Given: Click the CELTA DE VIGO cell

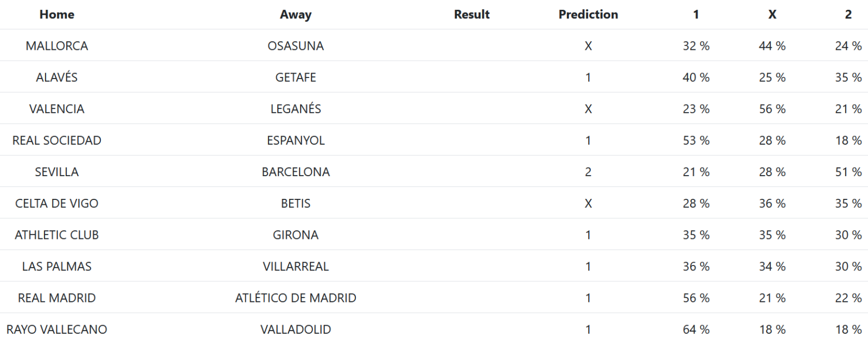Looking at the screenshot, I should pyautogui.click(x=56, y=203).
